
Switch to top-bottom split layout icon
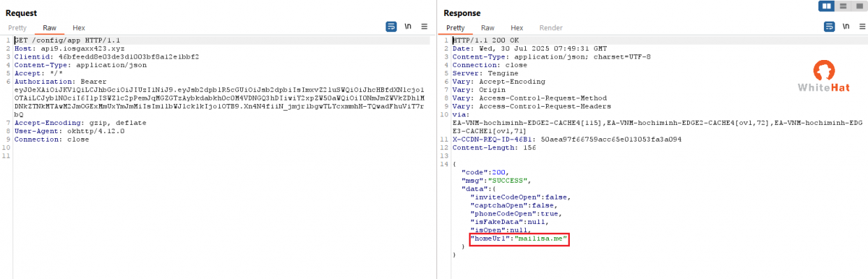[x=843, y=6]
